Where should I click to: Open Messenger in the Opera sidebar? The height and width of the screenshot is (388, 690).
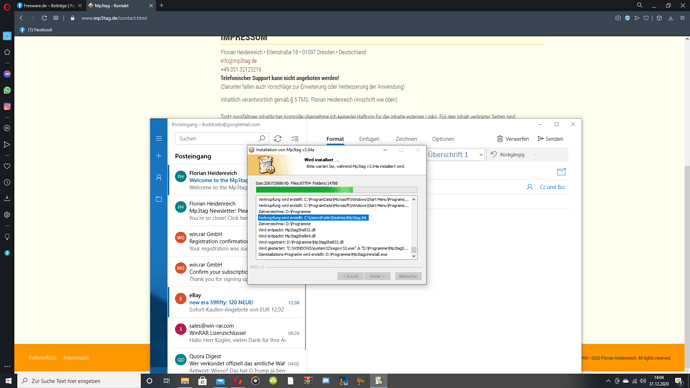pos(7,74)
